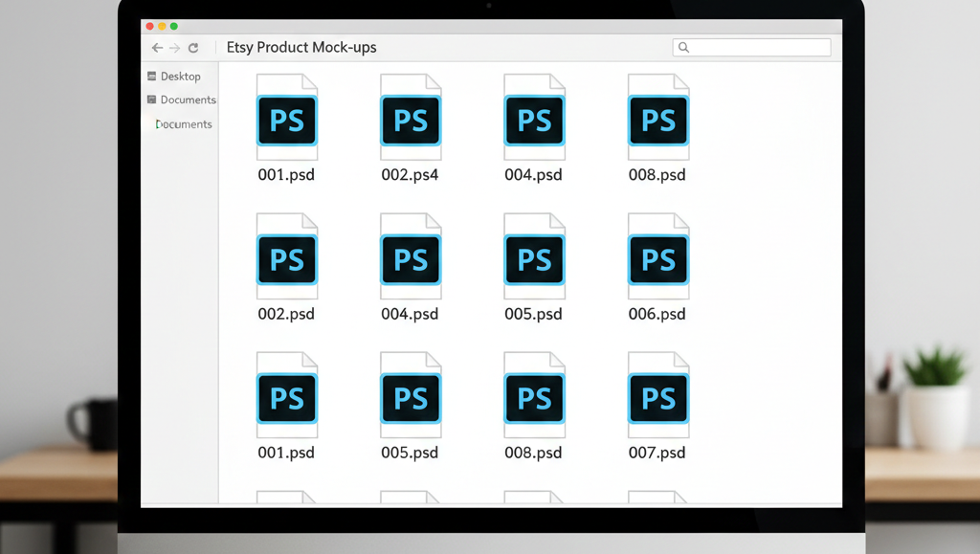The height and width of the screenshot is (554, 980).
Task: Open 008.psd in the top row
Action: pos(657,119)
